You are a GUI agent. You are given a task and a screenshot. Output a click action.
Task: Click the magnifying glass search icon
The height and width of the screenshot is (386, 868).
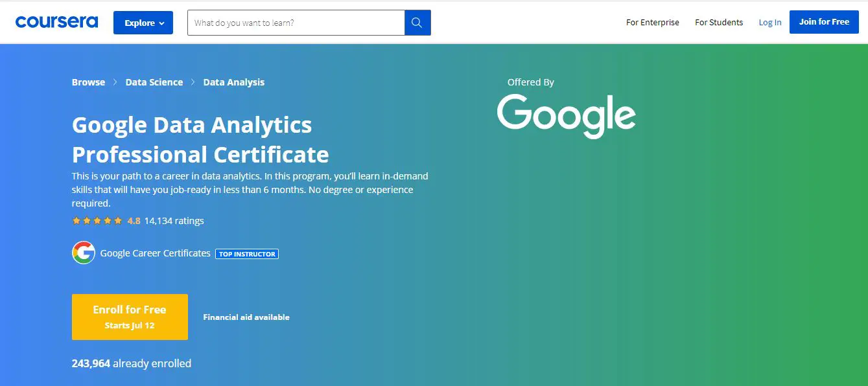point(417,23)
